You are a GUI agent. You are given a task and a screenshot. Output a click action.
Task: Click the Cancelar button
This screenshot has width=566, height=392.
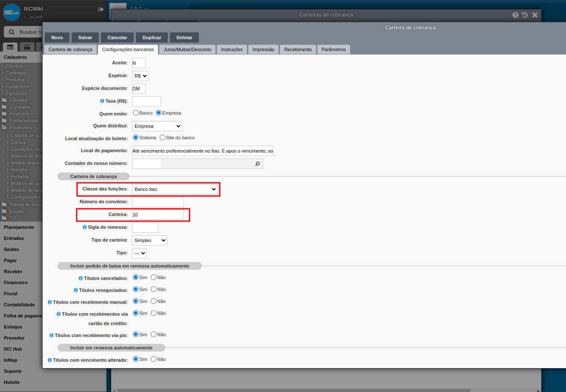tap(118, 37)
